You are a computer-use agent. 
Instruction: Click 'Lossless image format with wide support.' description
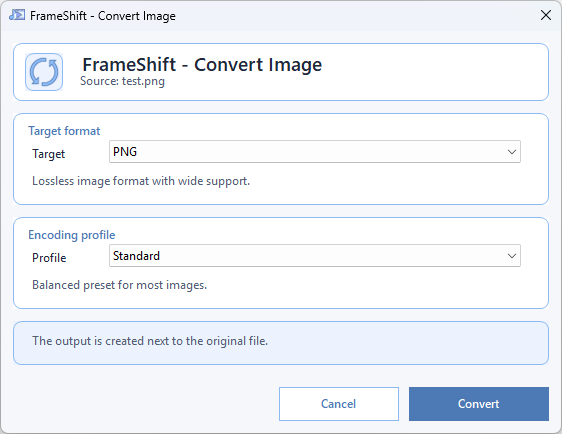[x=141, y=181]
